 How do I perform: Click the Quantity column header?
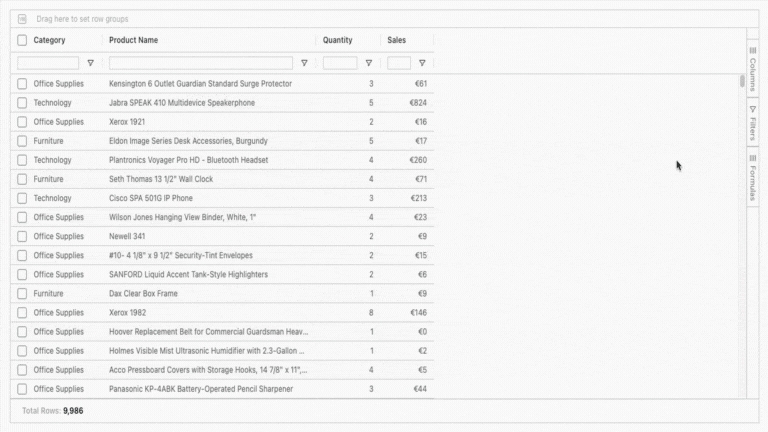click(337, 41)
